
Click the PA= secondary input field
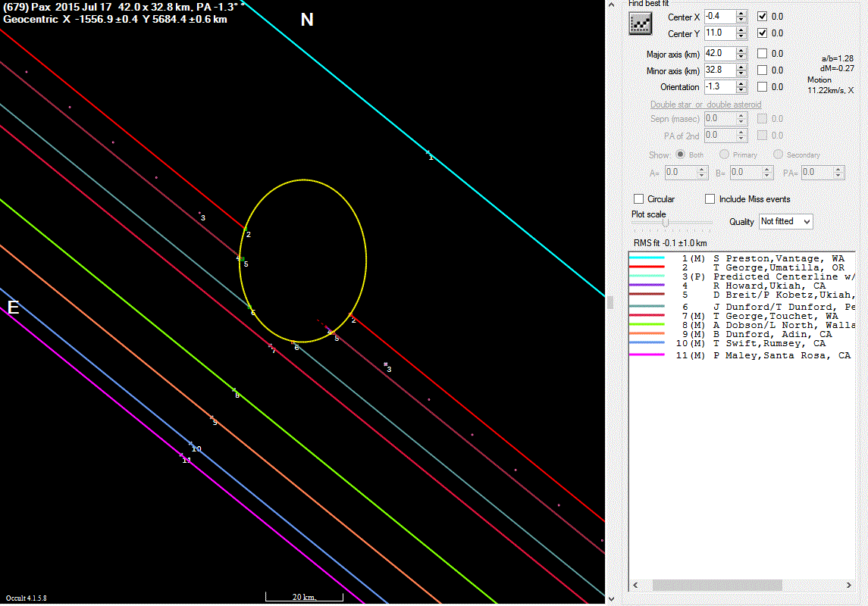tap(816, 173)
